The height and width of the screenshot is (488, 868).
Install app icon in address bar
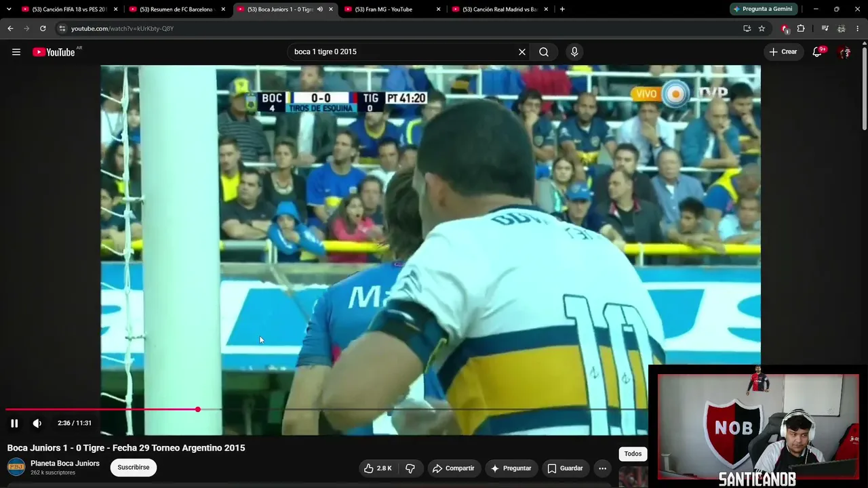[x=747, y=28]
